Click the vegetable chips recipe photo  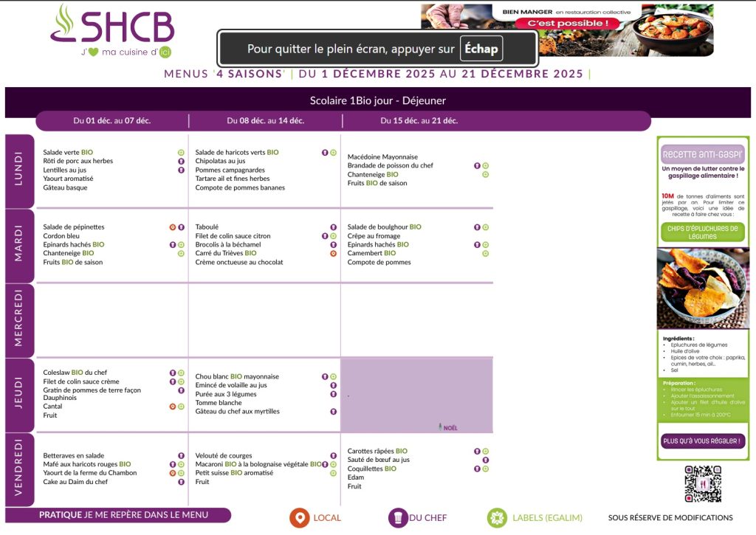coord(702,289)
